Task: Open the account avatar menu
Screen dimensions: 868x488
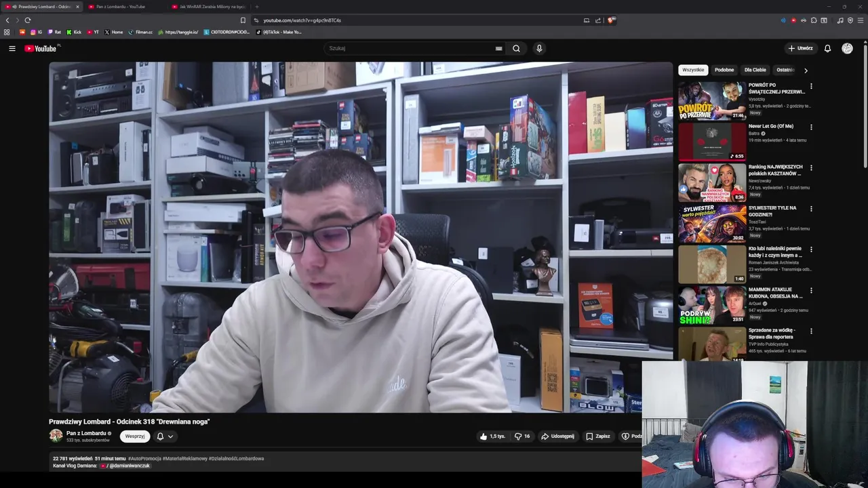Action: [847, 48]
